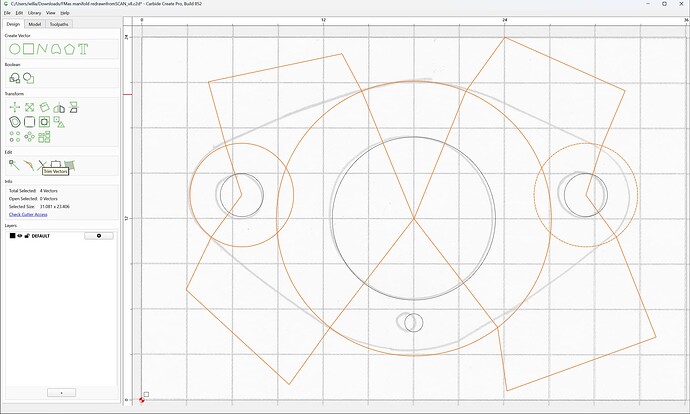Select the DEFAULT layer name

point(40,236)
